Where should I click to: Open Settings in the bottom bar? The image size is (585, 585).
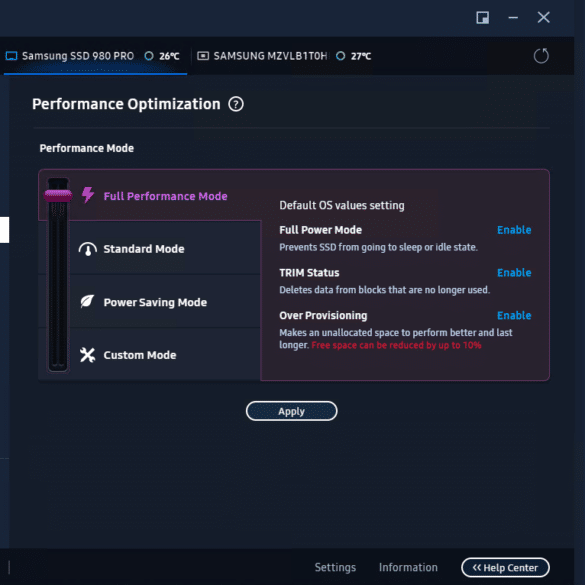tap(335, 567)
